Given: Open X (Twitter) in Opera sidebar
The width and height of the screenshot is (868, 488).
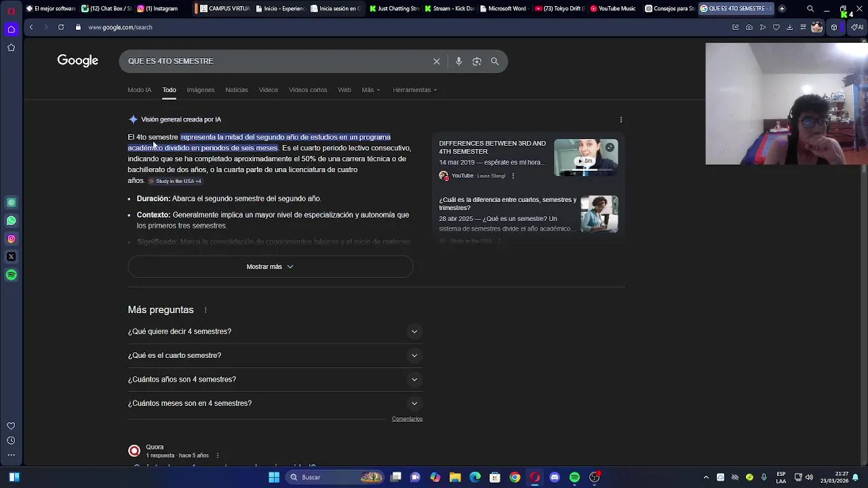Looking at the screenshot, I should pos(11,257).
